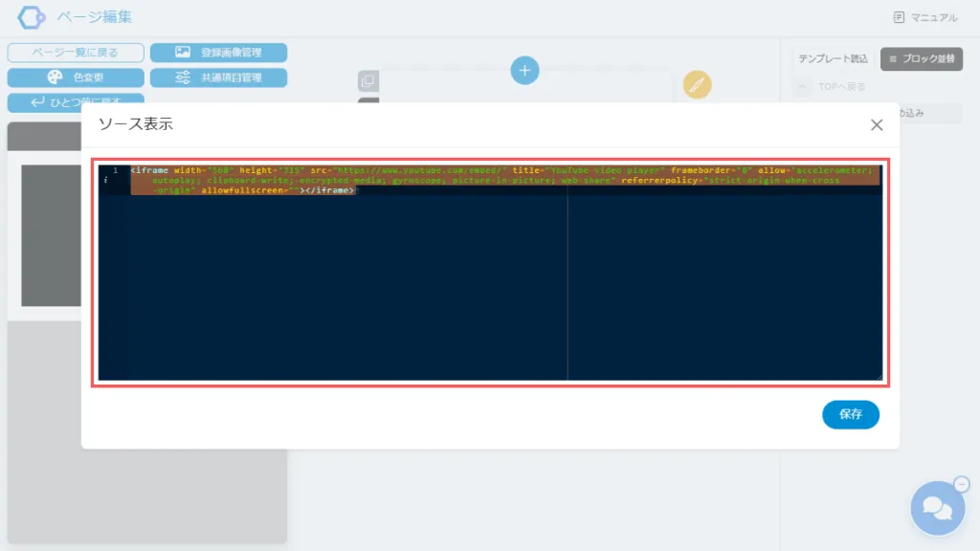Screen dimensions: 980x551
Task: Undo with ひとつ前に戻す button
Action: (x=76, y=99)
